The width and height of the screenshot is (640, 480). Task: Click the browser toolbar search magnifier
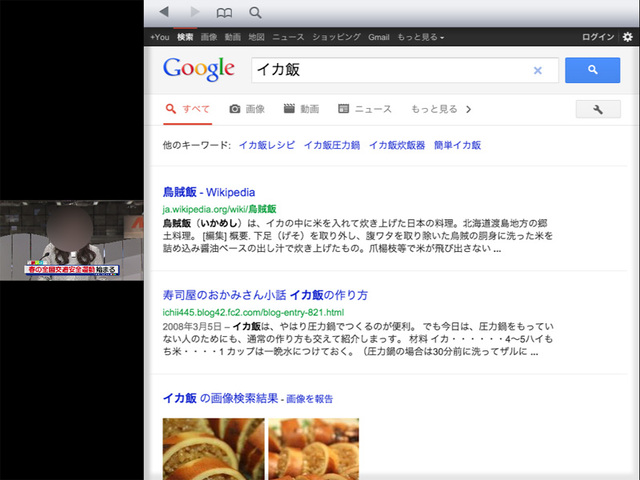pos(255,13)
